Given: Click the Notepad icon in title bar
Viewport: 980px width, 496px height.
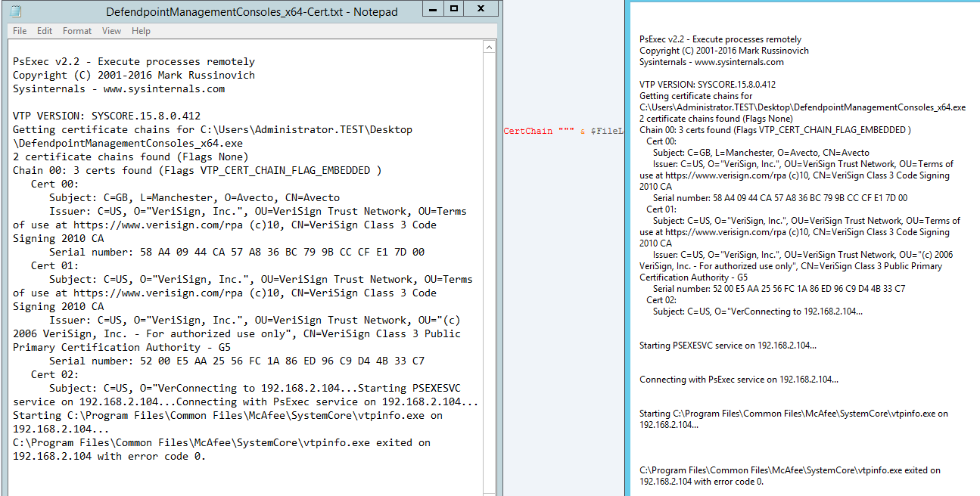Looking at the screenshot, I should [x=17, y=11].
